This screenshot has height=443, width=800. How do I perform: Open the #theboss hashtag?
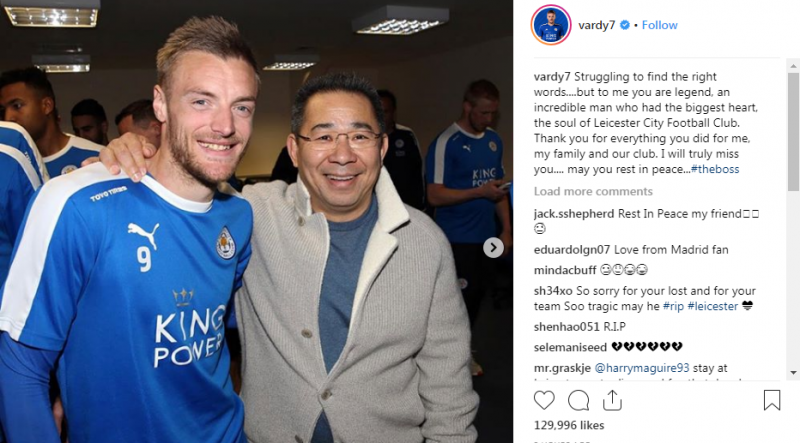pyautogui.click(x=715, y=169)
